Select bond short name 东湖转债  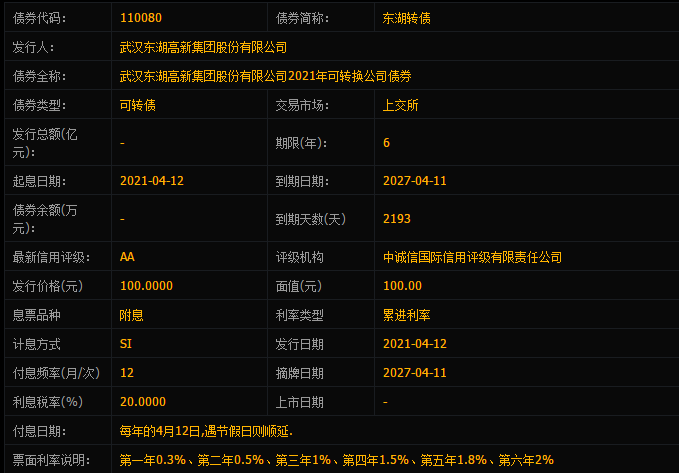[406, 18]
